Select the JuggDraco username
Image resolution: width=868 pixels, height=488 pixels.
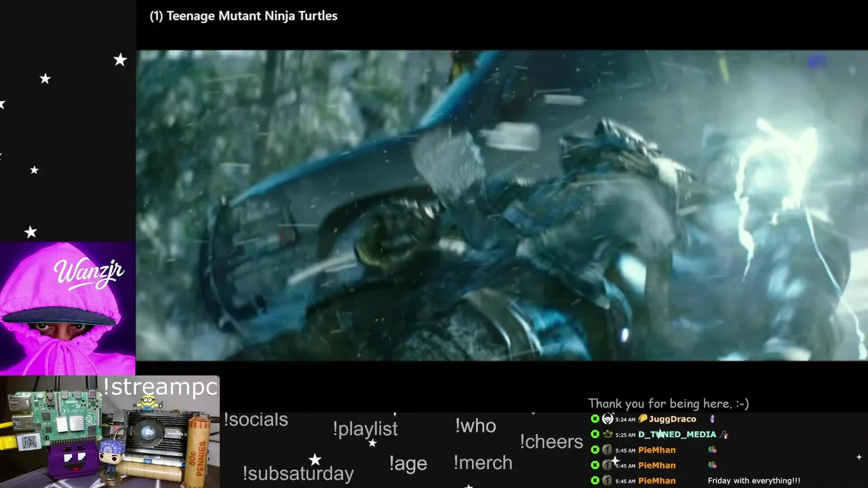[672, 419]
